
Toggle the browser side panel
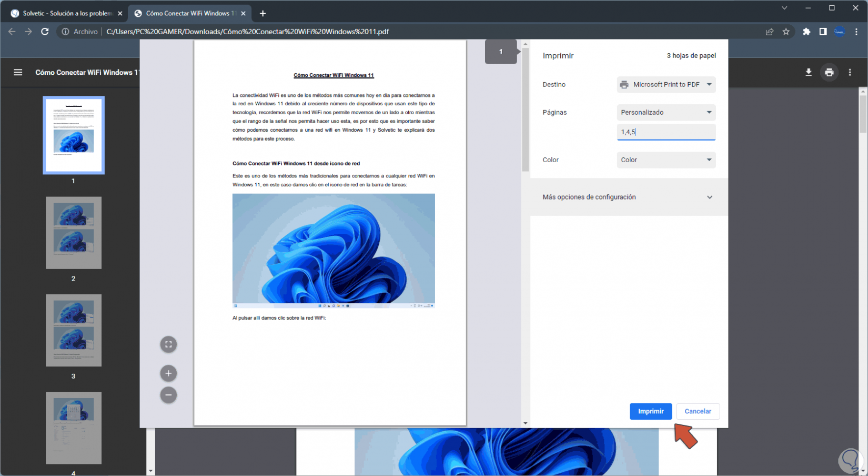pyautogui.click(x=823, y=32)
